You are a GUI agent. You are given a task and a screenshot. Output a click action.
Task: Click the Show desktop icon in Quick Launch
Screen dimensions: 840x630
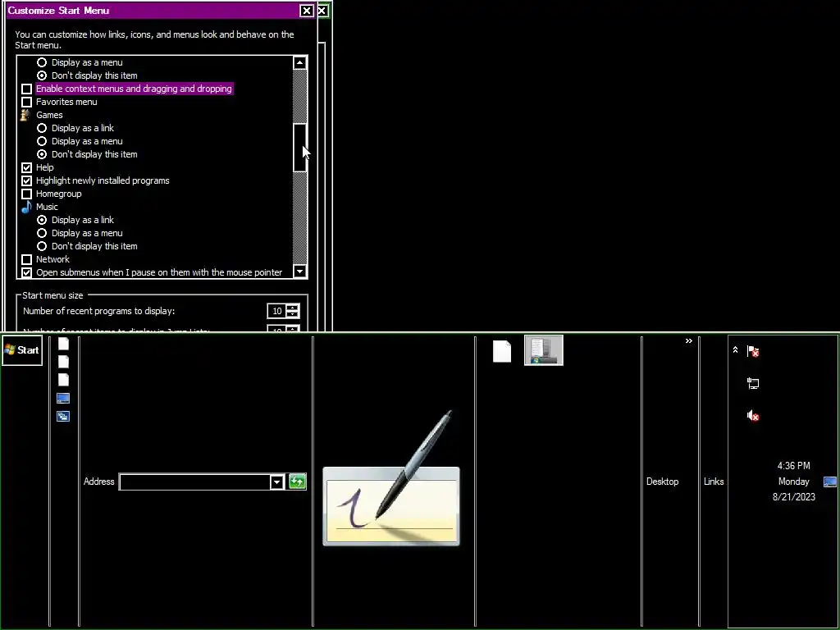click(x=62, y=398)
